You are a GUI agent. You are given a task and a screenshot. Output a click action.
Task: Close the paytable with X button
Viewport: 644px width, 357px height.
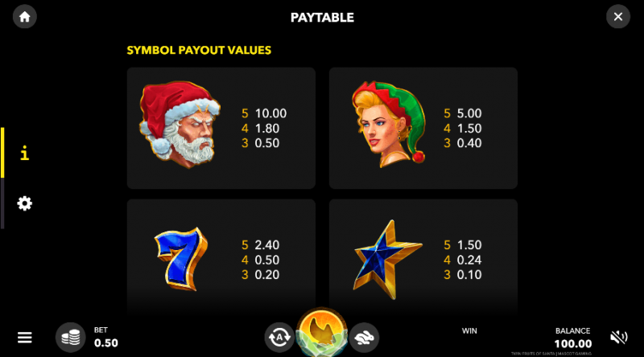tap(618, 17)
